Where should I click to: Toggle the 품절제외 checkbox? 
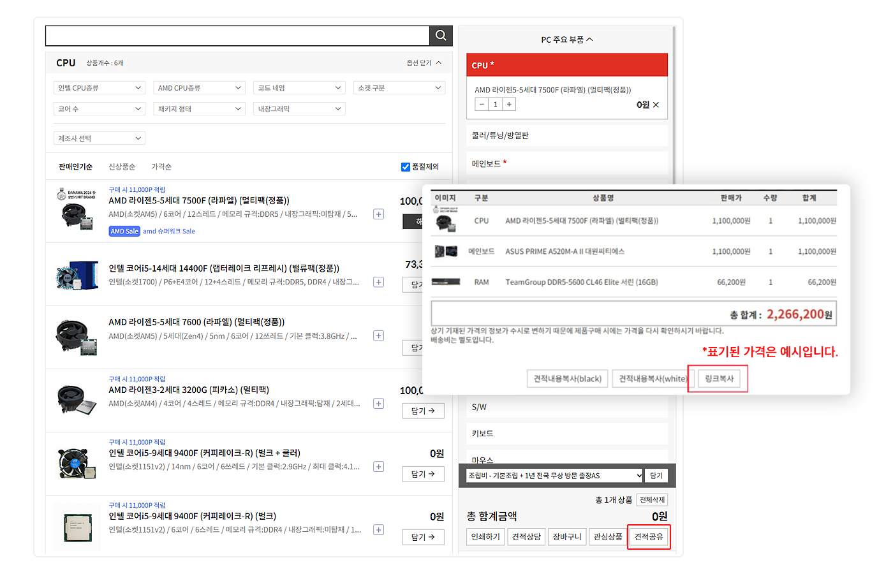(x=406, y=167)
